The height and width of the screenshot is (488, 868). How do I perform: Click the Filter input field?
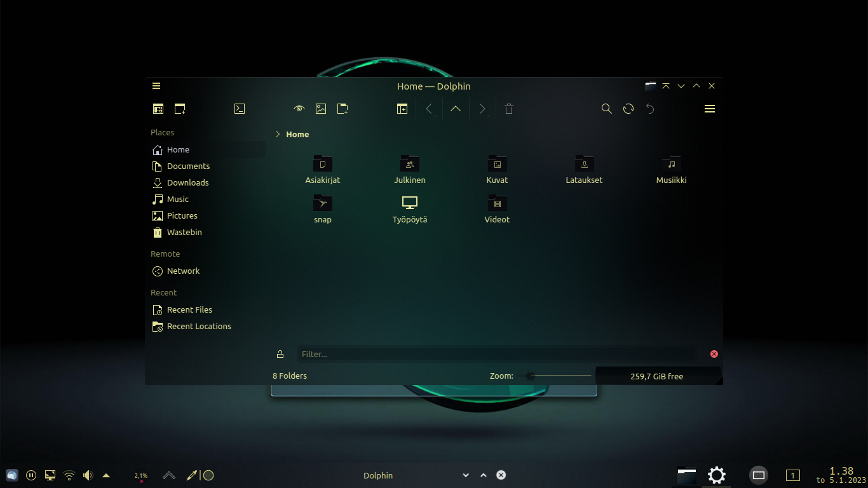(x=496, y=354)
